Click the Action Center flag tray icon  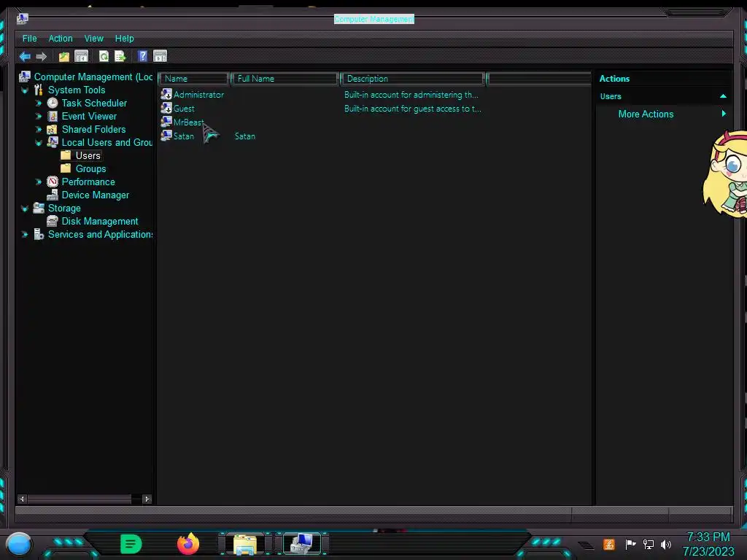(631, 544)
